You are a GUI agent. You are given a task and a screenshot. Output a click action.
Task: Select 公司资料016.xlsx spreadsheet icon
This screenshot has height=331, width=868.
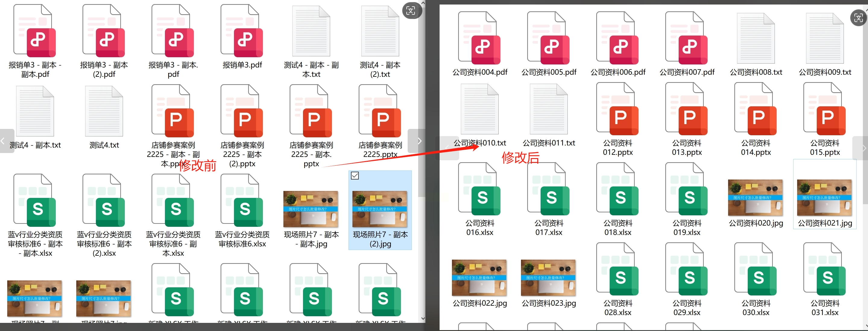click(479, 189)
